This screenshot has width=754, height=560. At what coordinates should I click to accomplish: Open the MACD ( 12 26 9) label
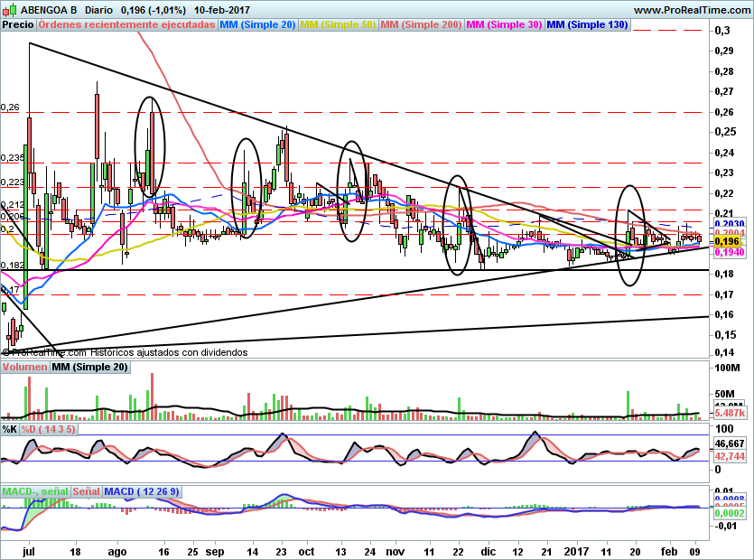pos(142,491)
